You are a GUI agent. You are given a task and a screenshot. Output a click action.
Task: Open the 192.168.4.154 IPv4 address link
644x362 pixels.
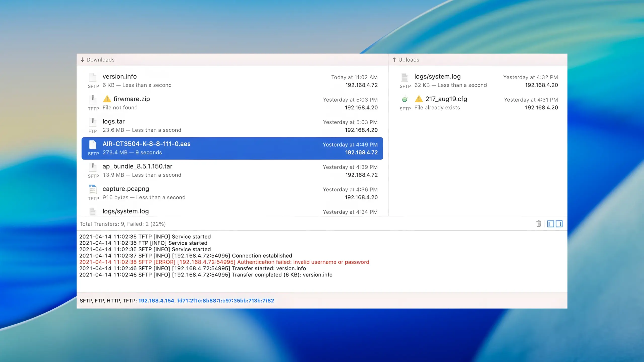156,300
